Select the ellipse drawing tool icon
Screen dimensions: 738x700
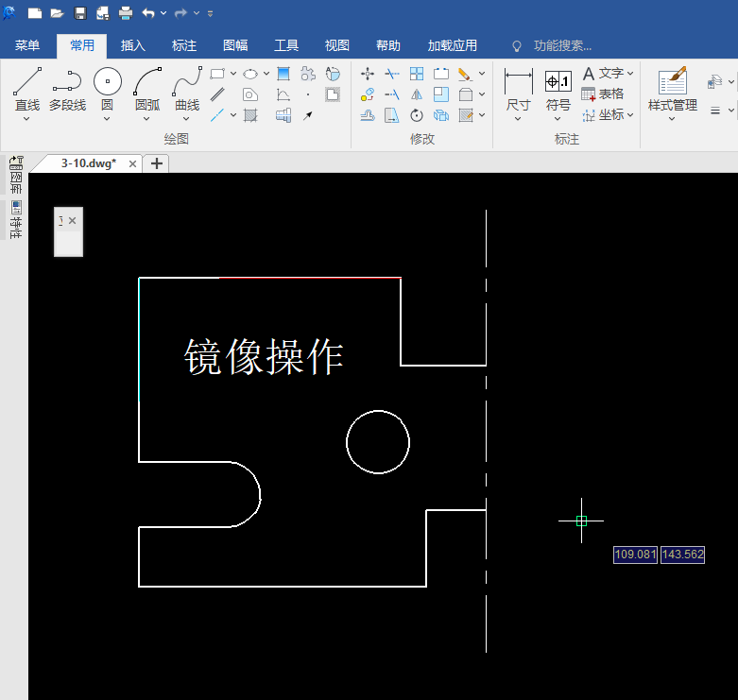(250, 74)
